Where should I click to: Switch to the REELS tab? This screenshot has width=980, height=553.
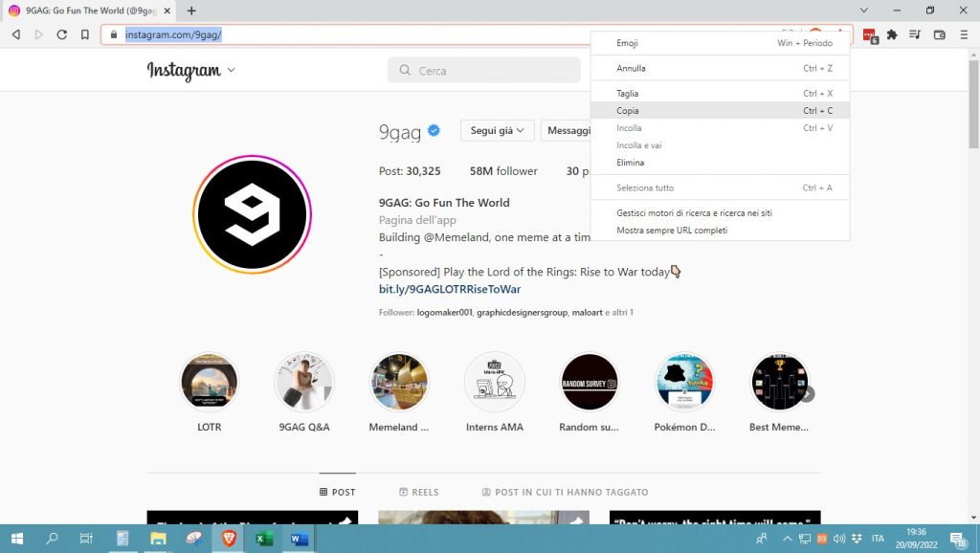[x=418, y=492]
